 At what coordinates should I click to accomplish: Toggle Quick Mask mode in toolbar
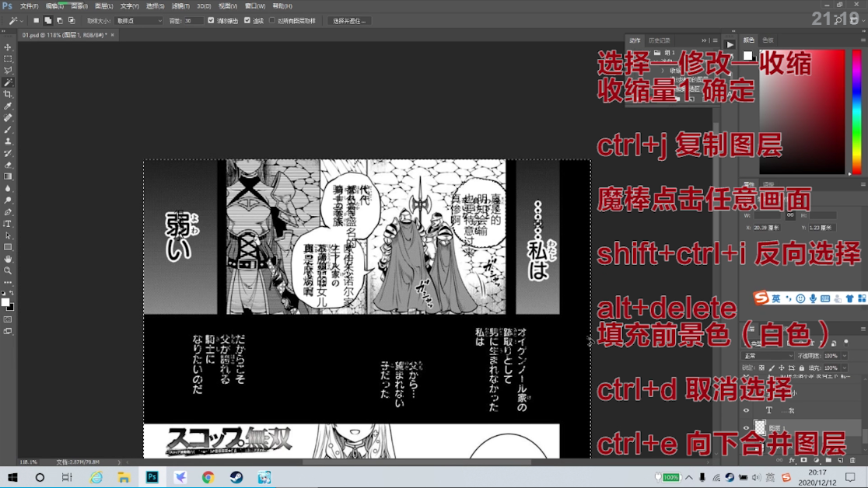[8, 320]
